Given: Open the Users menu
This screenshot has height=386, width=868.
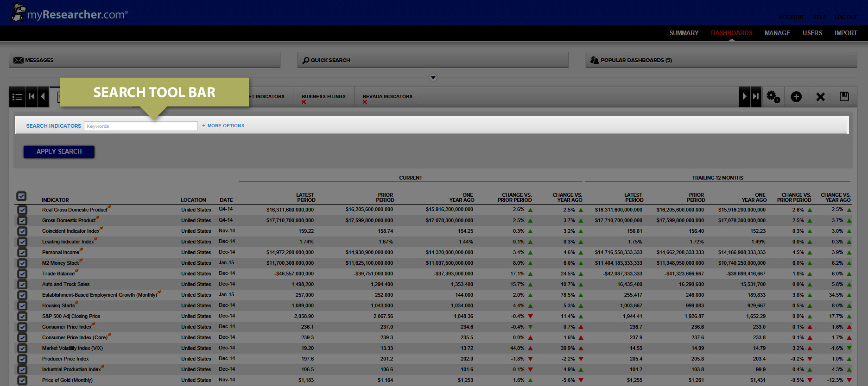Looking at the screenshot, I should point(812,33).
